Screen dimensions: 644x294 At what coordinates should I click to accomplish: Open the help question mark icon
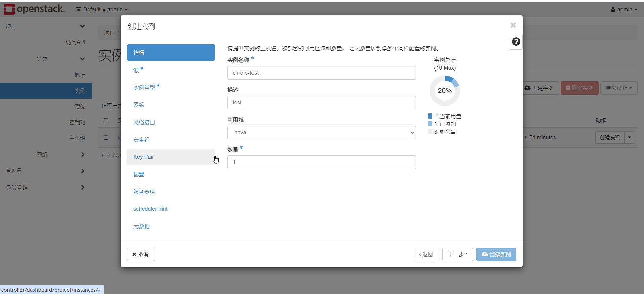516,42
